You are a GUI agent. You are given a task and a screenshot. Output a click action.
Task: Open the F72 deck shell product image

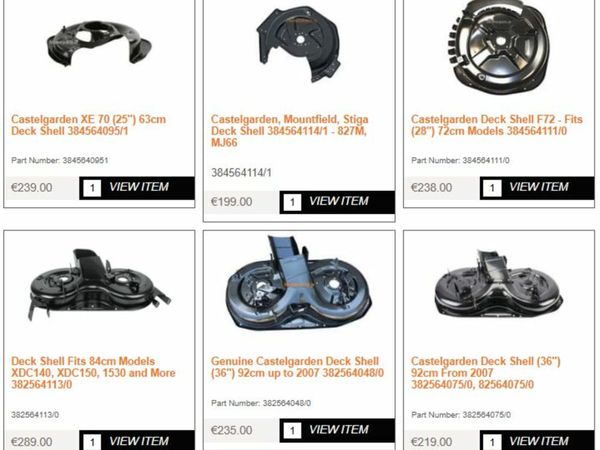coord(499,47)
